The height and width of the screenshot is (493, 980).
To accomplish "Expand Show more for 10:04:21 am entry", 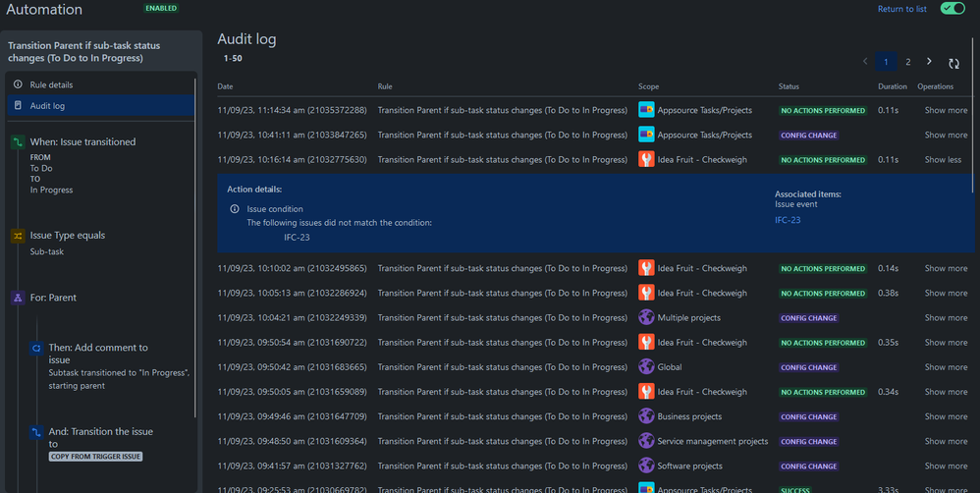I will point(946,317).
